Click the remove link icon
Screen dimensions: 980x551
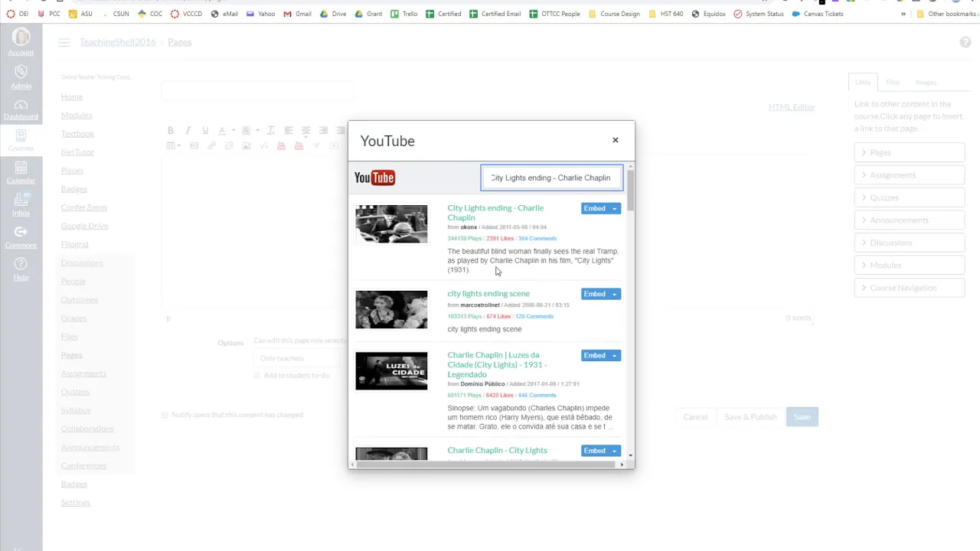pyautogui.click(x=229, y=145)
